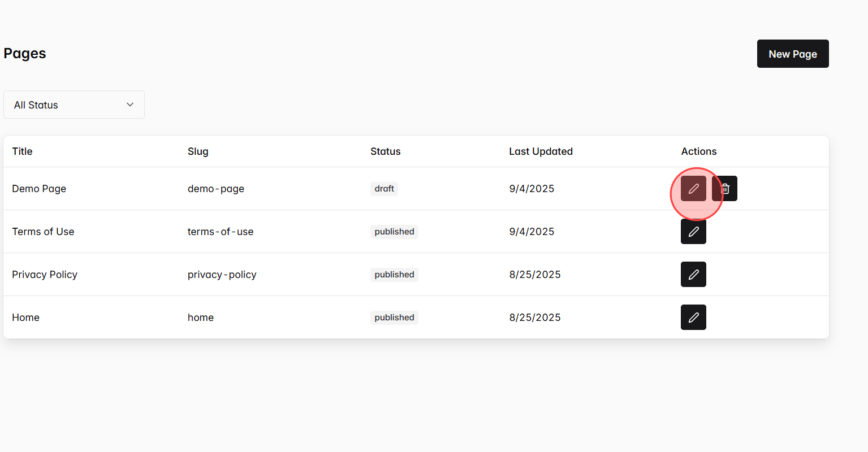Click the Title column header
This screenshot has width=868, height=452.
click(x=22, y=151)
